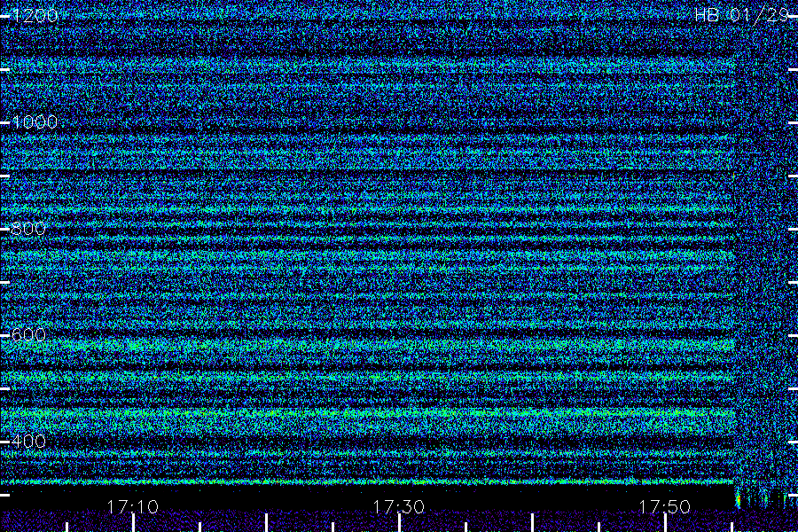
Task: Click the 400 frequency axis label
Action: [28, 442]
